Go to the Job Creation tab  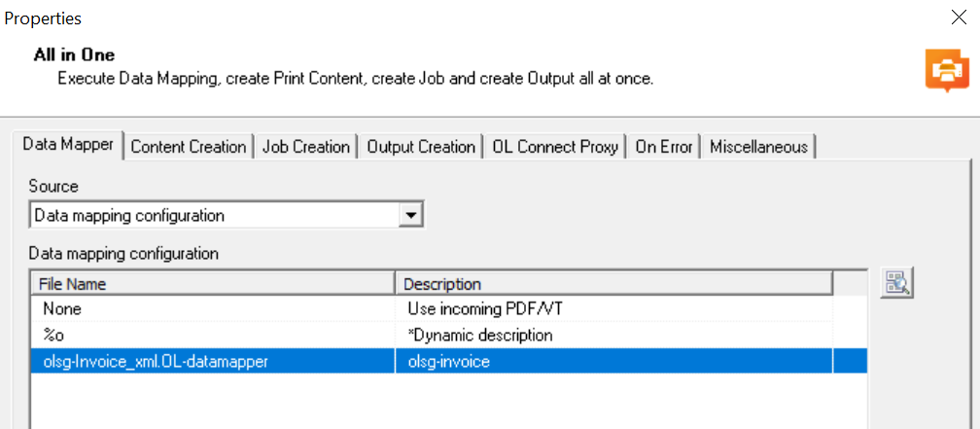[305, 147]
